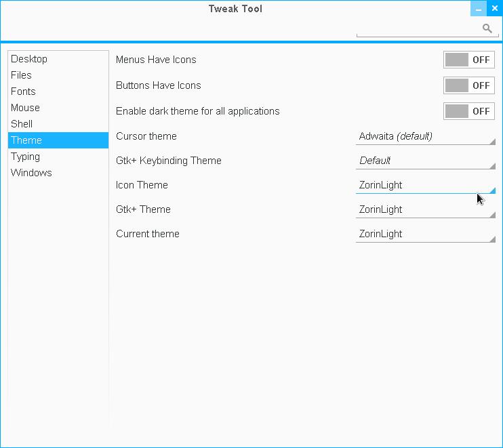Open the Typing settings section
The image size is (503, 448).
tap(25, 157)
